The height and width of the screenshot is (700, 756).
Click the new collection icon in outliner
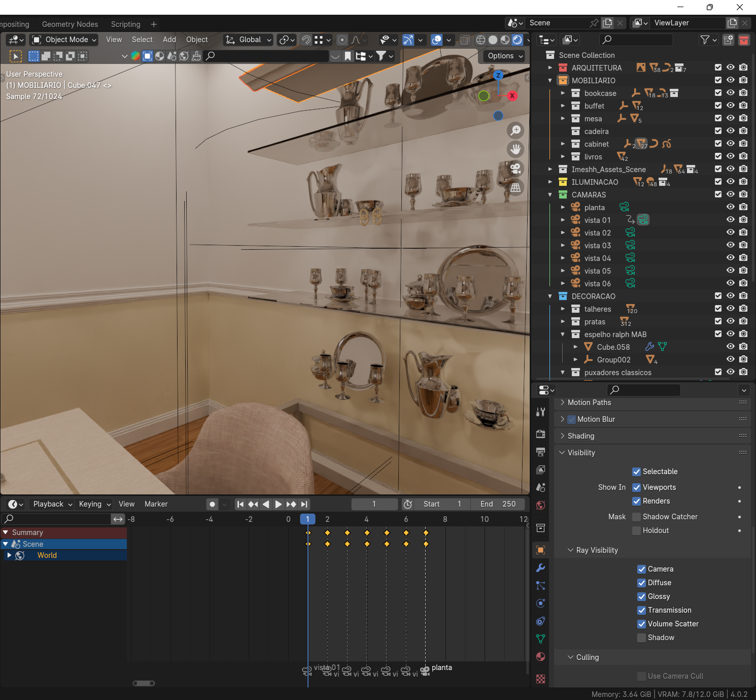coord(728,40)
